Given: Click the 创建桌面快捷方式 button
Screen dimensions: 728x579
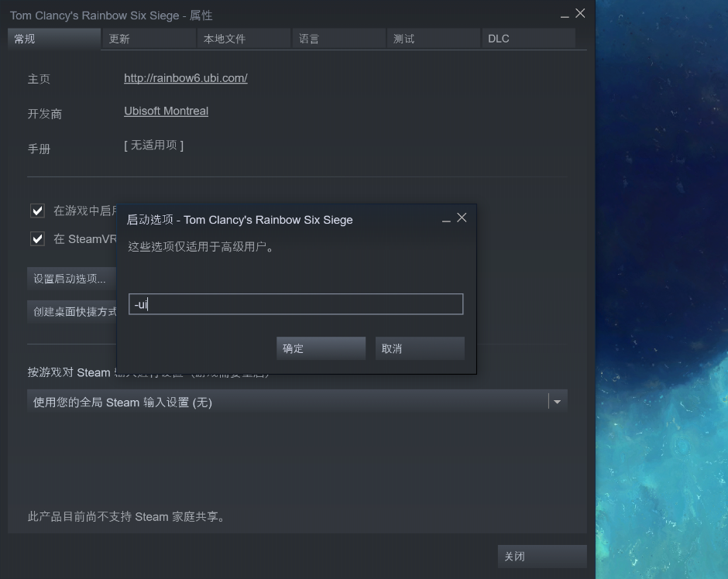Looking at the screenshot, I should tap(71, 311).
